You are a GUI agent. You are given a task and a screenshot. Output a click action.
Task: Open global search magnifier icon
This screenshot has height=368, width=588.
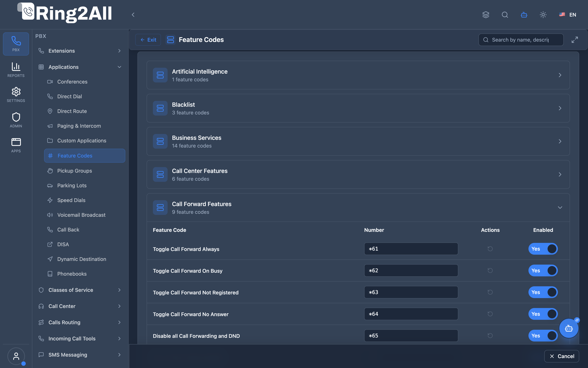point(505,15)
